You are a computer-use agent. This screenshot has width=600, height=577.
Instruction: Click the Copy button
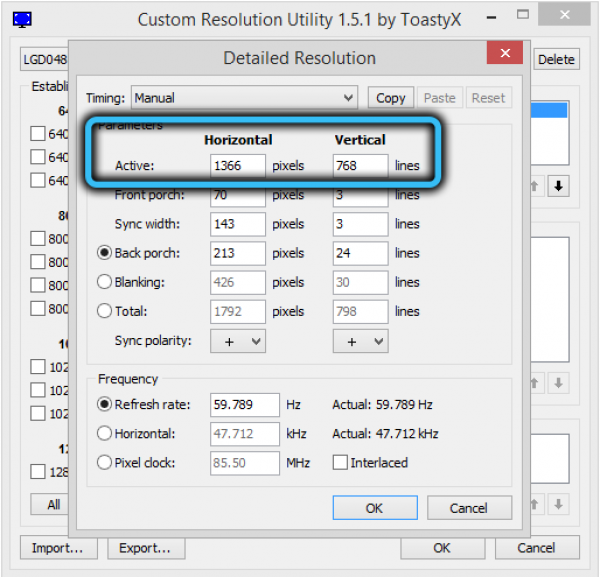click(x=391, y=98)
